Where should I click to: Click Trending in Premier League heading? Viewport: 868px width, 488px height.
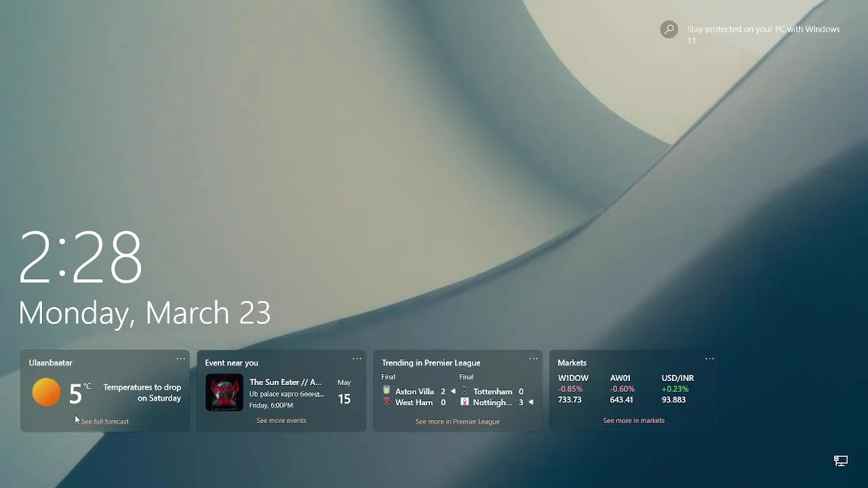[x=431, y=363]
